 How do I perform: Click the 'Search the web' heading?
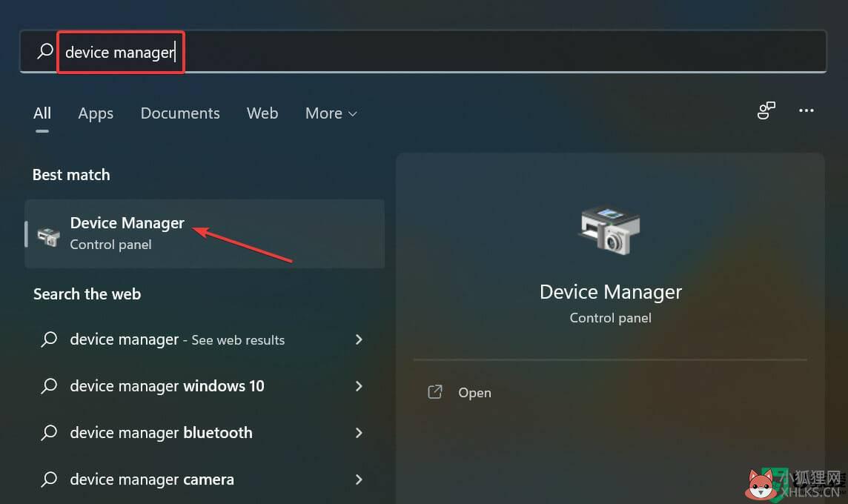point(87,294)
